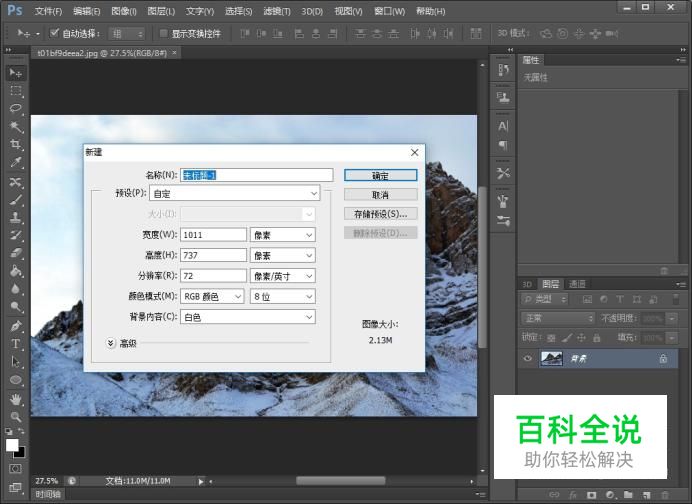
Task: Toggle the 自动选择 checkbox
Action: pyautogui.click(x=55, y=33)
